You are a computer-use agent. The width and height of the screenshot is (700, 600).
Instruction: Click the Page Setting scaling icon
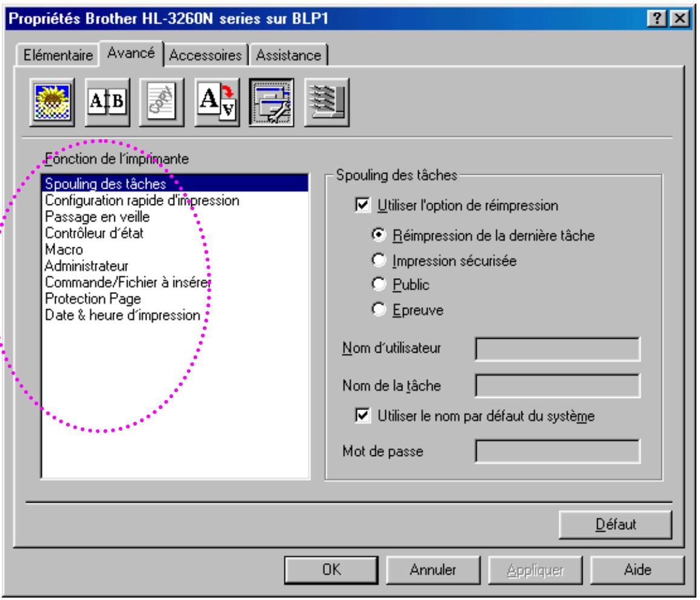[217, 102]
